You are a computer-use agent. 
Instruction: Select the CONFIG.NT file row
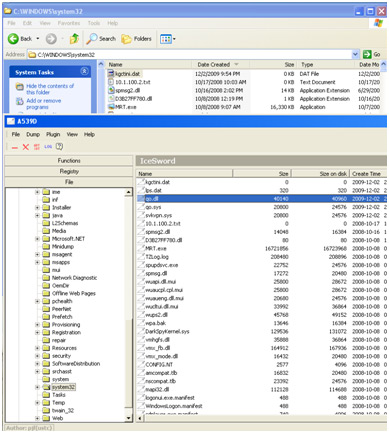262,364
